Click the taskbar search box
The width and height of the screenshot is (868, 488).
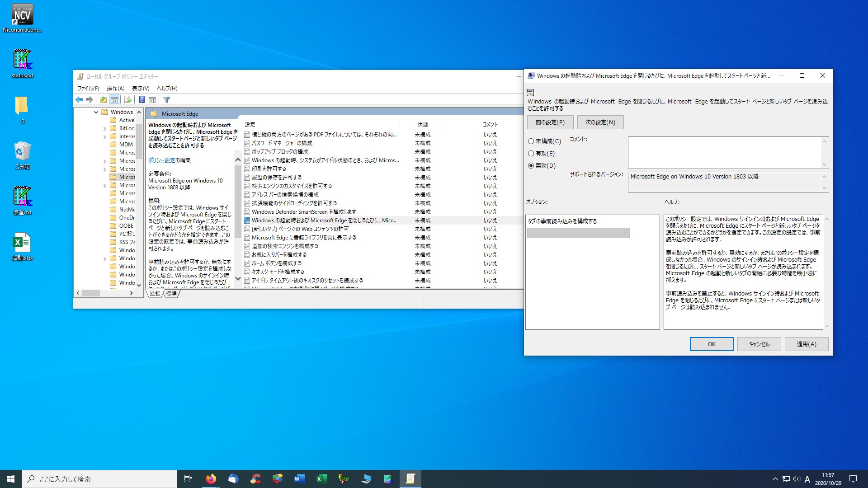tap(99, 479)
